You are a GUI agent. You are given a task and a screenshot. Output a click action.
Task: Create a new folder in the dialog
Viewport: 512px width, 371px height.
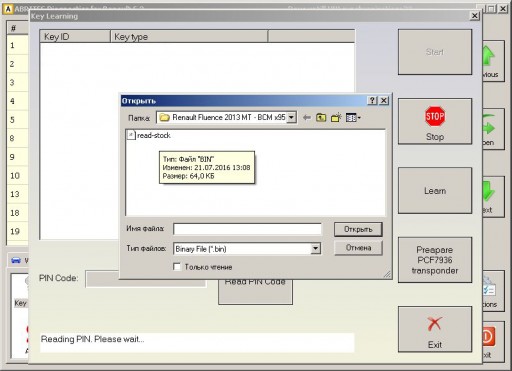click(x=336, y=117)
